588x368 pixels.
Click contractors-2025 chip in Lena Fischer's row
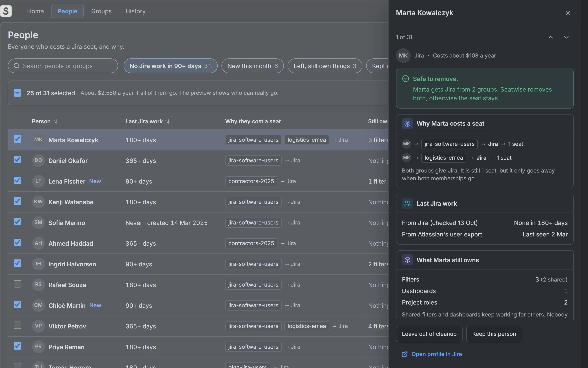(251, 181)
